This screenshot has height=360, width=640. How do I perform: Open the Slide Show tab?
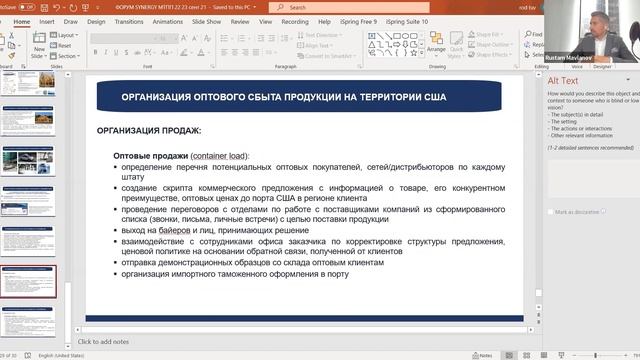(206, 22)
